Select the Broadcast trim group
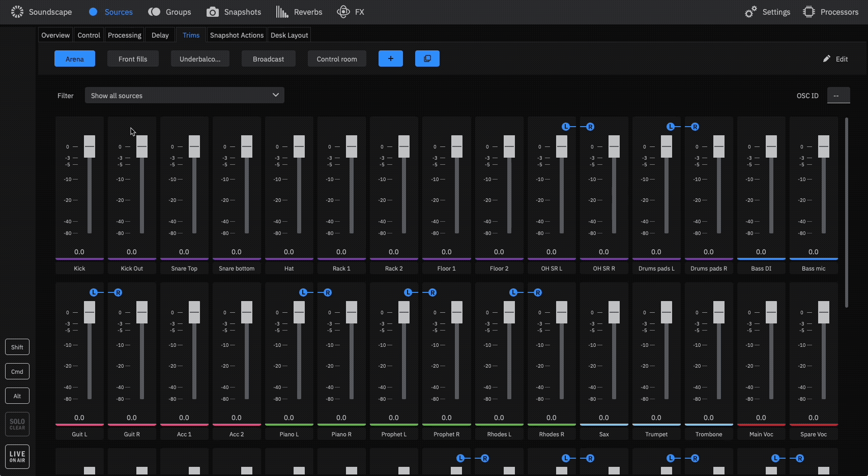 269,58
